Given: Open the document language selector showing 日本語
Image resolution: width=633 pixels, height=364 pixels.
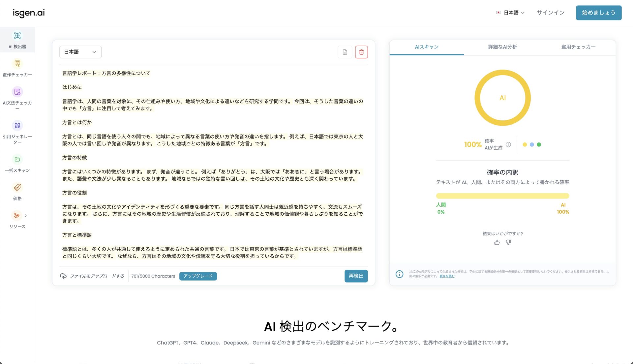Looking at the screenshot, I should coord(80,52).
